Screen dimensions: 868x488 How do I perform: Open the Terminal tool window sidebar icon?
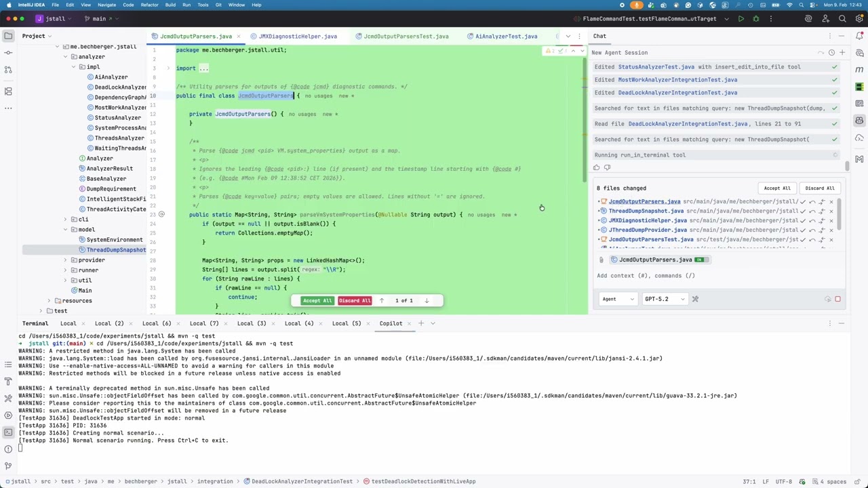coord(8,432)
